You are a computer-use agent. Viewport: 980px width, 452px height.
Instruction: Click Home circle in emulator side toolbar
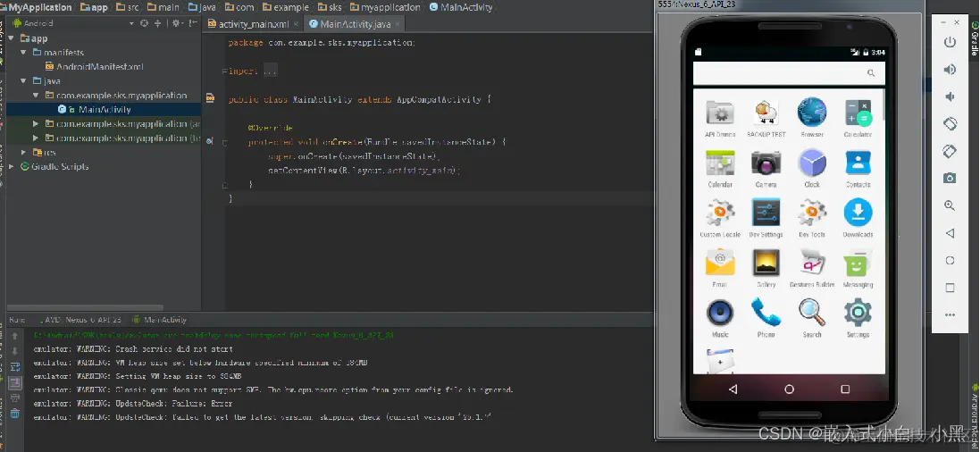[950, 260]
